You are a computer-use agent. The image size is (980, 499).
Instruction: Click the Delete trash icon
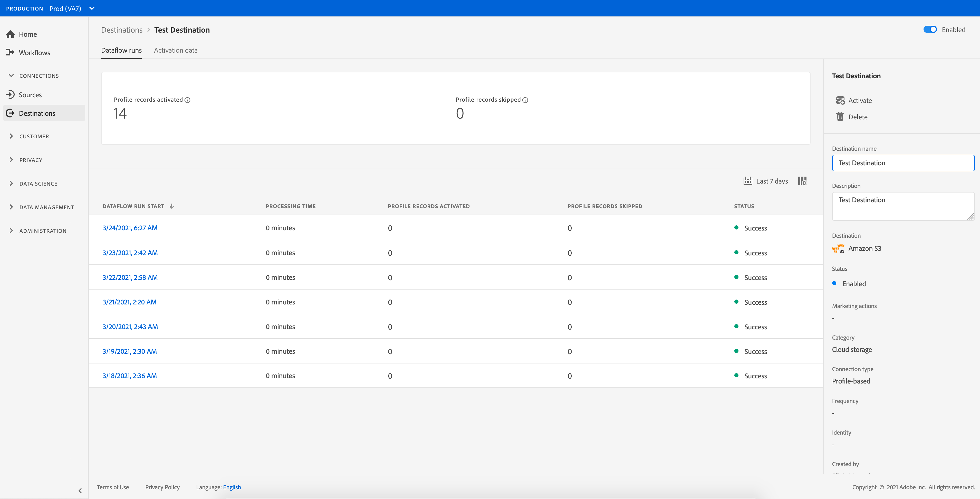pyautogui.click(x=840, y=117)
